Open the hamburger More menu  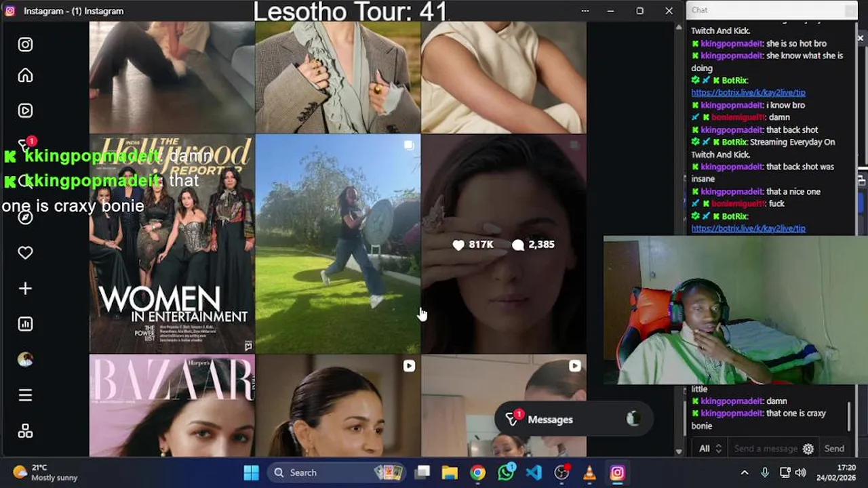[25, 395]
